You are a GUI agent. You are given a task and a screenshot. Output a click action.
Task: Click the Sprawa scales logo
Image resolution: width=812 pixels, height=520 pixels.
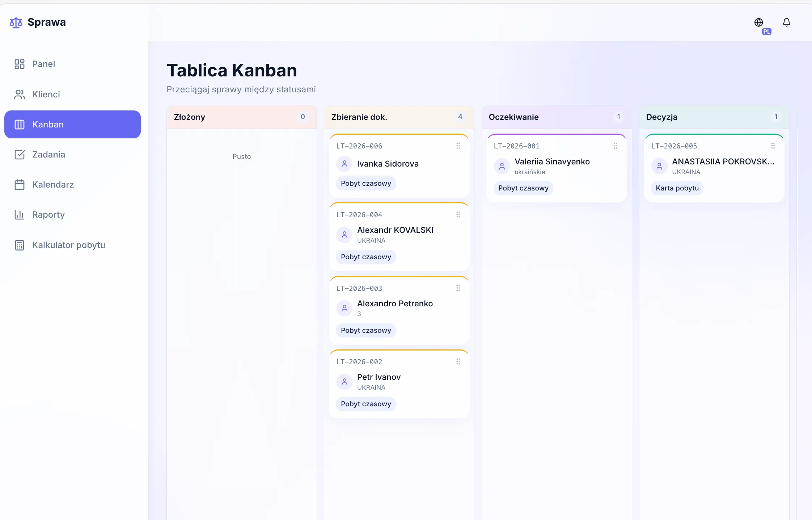[16, 22]
